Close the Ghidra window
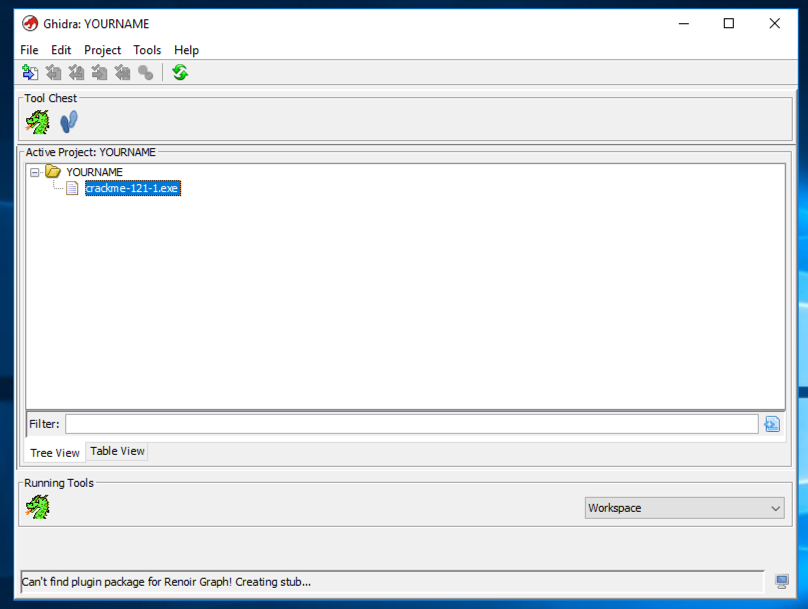 [775, 23]
